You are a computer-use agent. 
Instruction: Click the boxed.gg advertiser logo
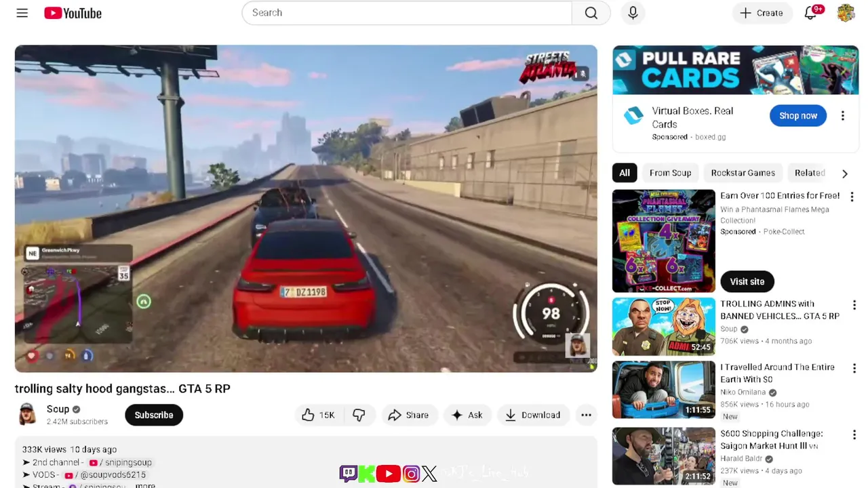click(x=633, y=116)
